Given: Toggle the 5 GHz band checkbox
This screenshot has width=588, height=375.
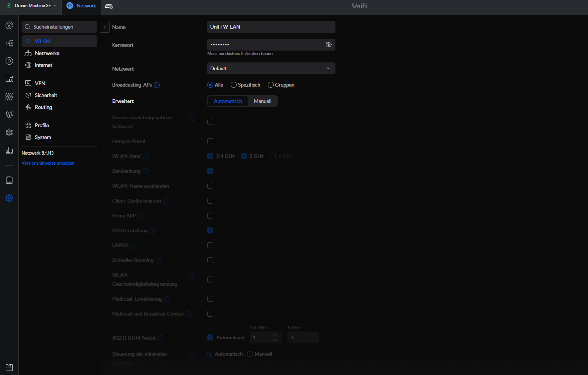Looking at the screenshot, I should [x=244, y=156].
